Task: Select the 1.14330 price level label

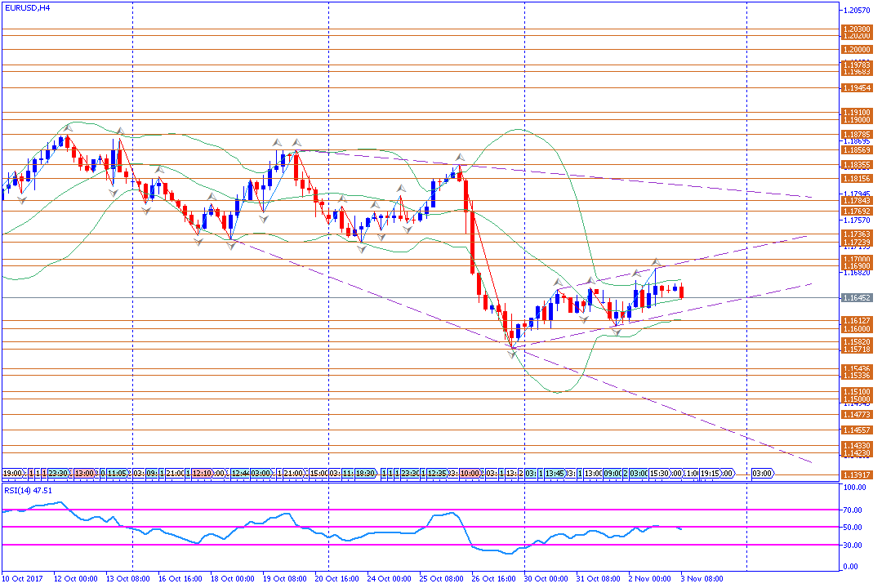Action: point(857,446)
